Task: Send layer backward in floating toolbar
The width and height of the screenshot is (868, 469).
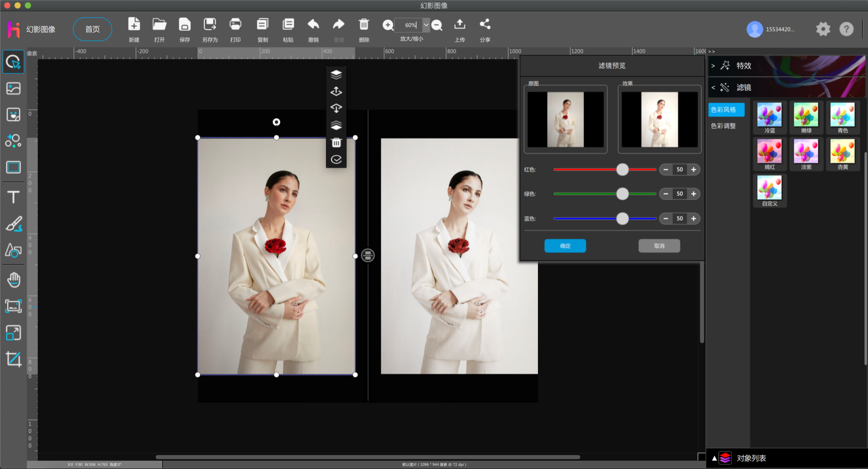Action: [x=336, y=109]
